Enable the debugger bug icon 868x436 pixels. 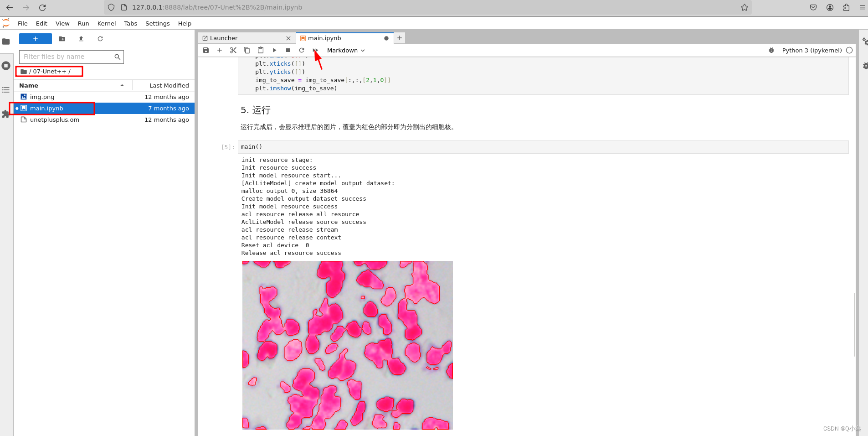tap(771, 50)
